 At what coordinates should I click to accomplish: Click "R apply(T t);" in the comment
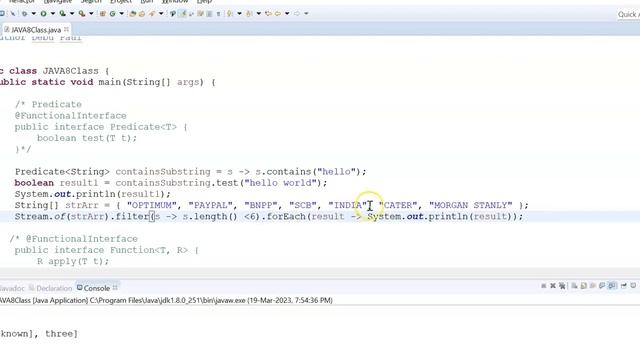pyautogui.click(x=73, y=261)
